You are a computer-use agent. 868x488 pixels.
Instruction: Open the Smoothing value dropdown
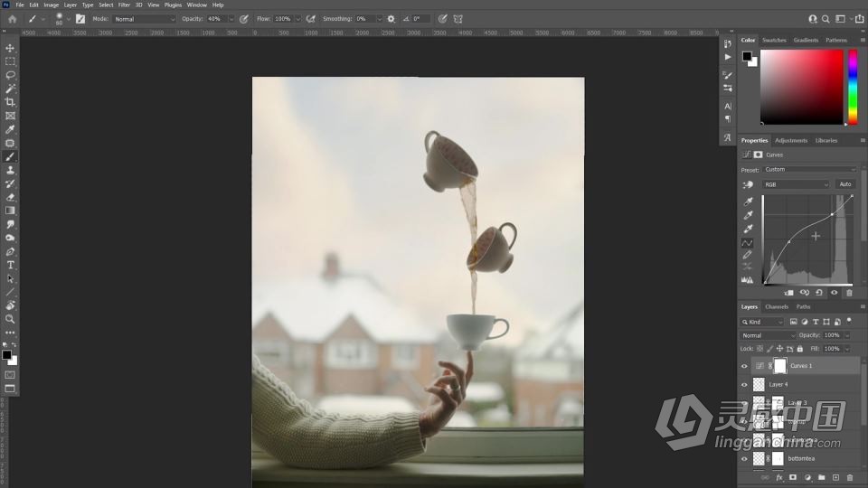[379, 19]
